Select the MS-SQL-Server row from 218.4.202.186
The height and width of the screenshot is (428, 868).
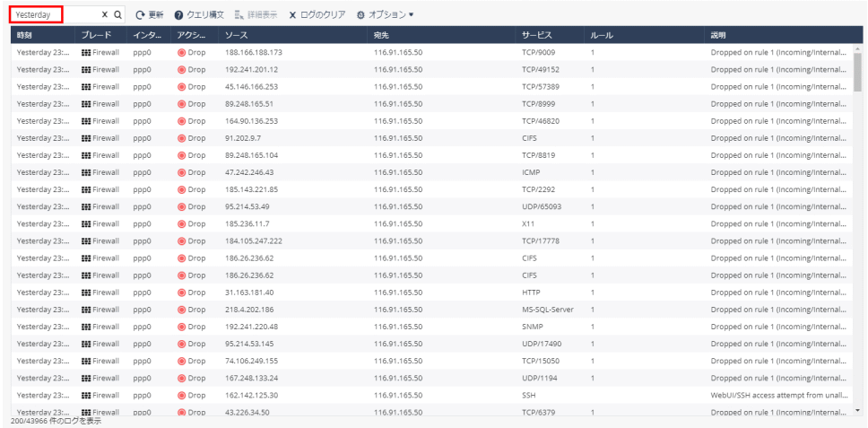tap(547, 309)
